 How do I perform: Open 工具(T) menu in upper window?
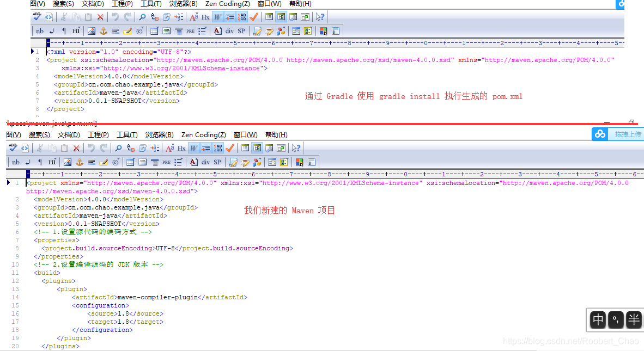(151, 4)
